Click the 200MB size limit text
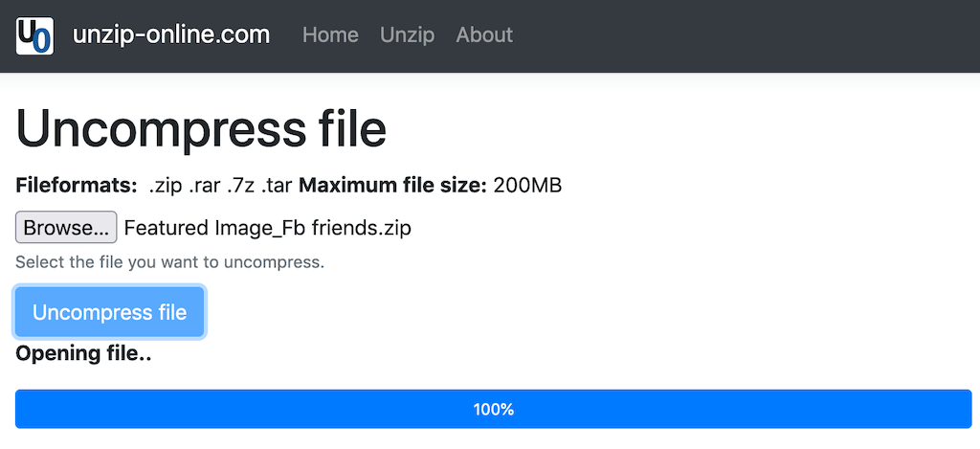The width and height of the screenshot is (980, 449). pyautogui.click(x=527, y=185)
